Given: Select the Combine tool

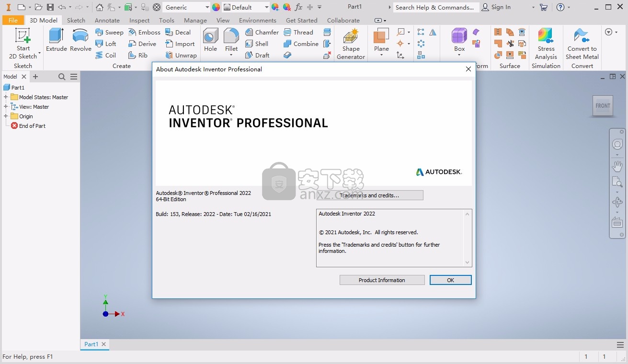Looking at the screenshot, I should (301, 44).
